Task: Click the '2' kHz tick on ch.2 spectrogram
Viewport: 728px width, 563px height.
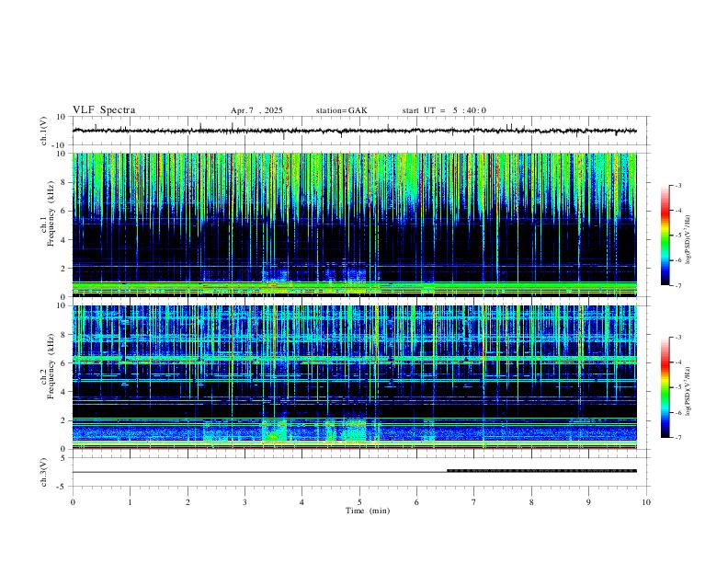Action: point(64,420)
